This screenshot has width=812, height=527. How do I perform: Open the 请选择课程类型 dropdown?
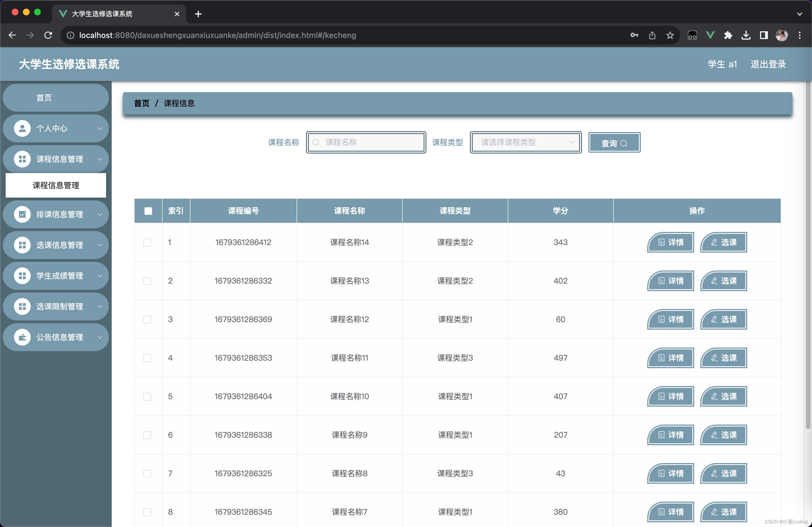(x=526, y=142)
